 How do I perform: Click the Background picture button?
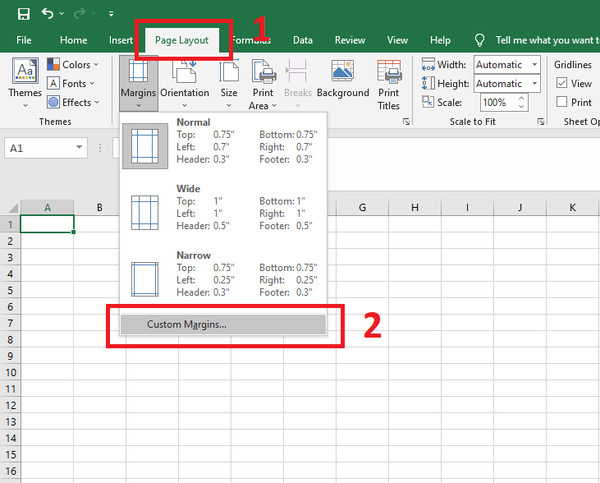pyautogui.click(x=343, y=79)
